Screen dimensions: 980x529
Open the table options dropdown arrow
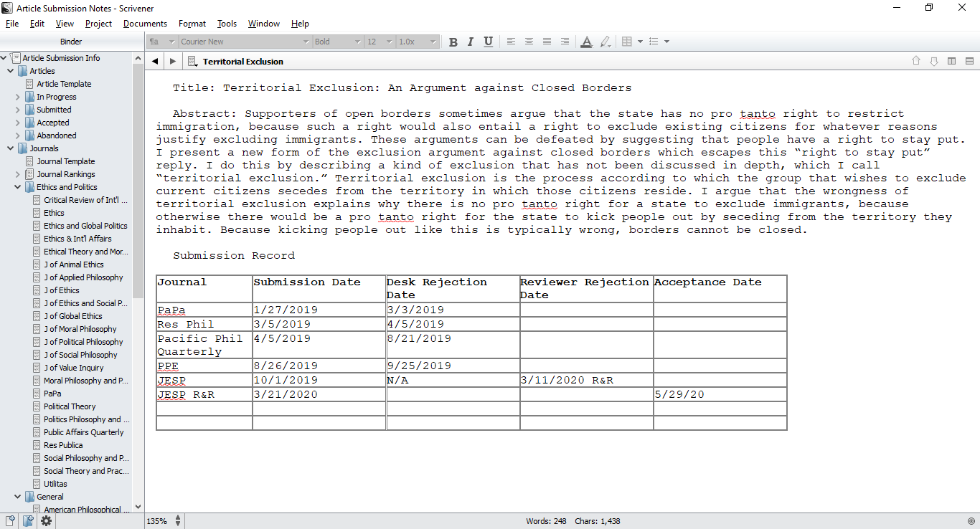640,42
